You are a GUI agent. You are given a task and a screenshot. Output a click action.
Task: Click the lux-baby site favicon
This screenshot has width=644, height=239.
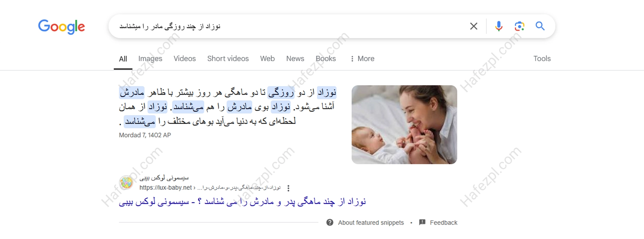(126, 183)
